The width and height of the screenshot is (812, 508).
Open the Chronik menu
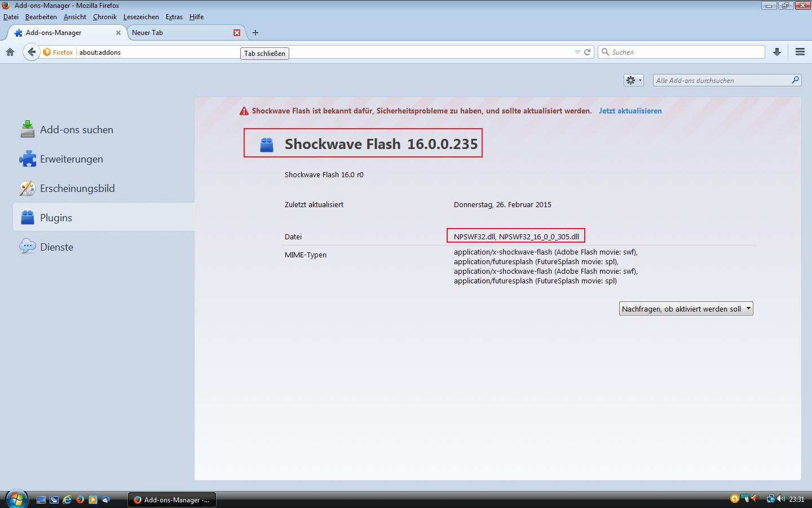[105, 17]
